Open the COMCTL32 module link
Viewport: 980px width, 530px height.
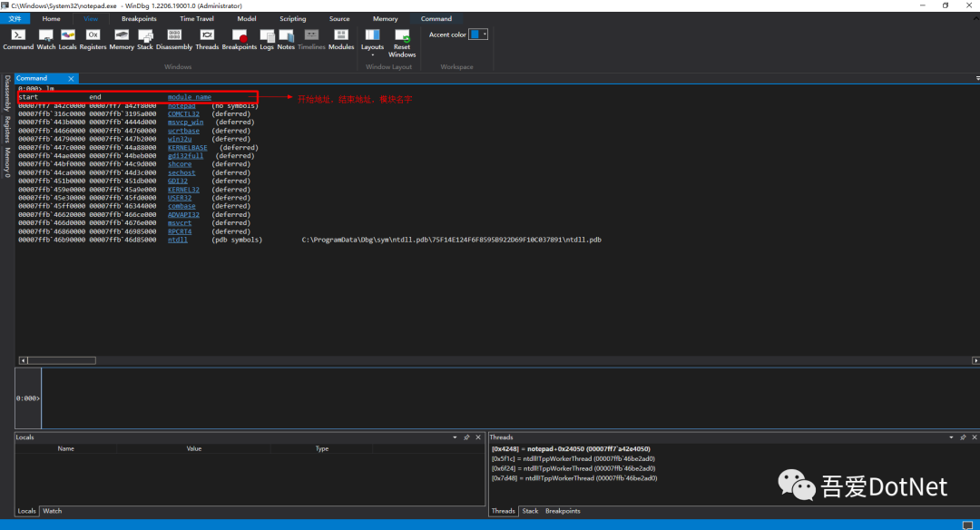(x=183, y=113)
